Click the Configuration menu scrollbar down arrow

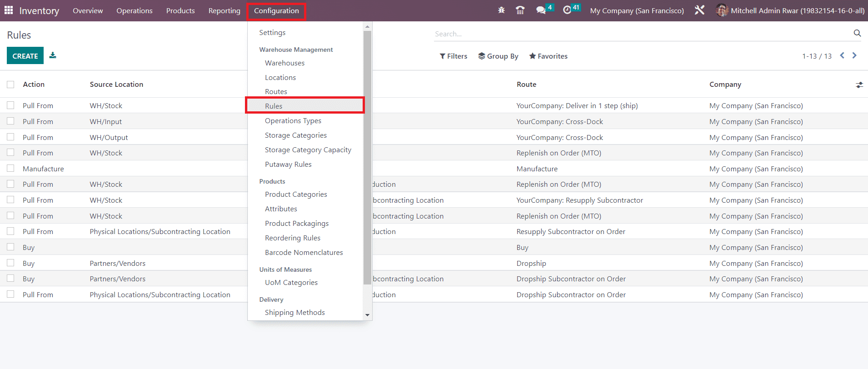click(x=367, y=315)
